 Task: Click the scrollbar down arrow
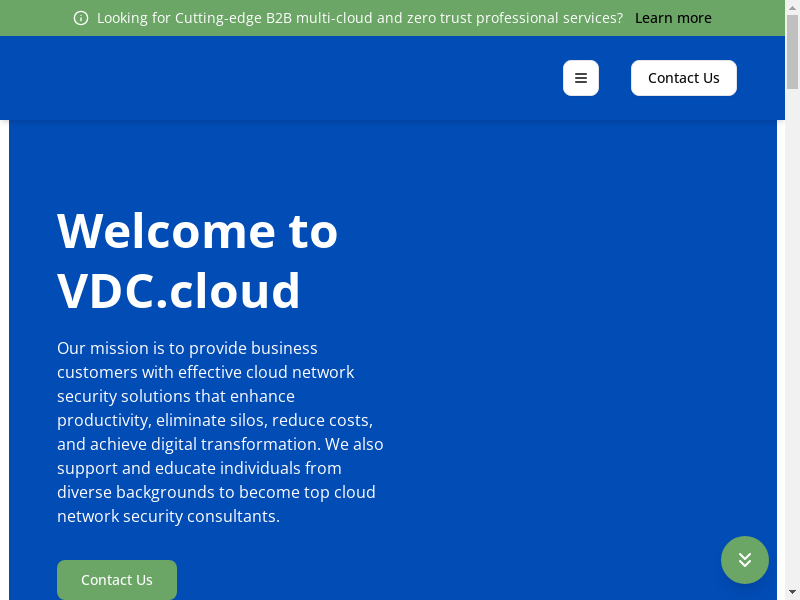pyautogui.click(x=792, y=593)
